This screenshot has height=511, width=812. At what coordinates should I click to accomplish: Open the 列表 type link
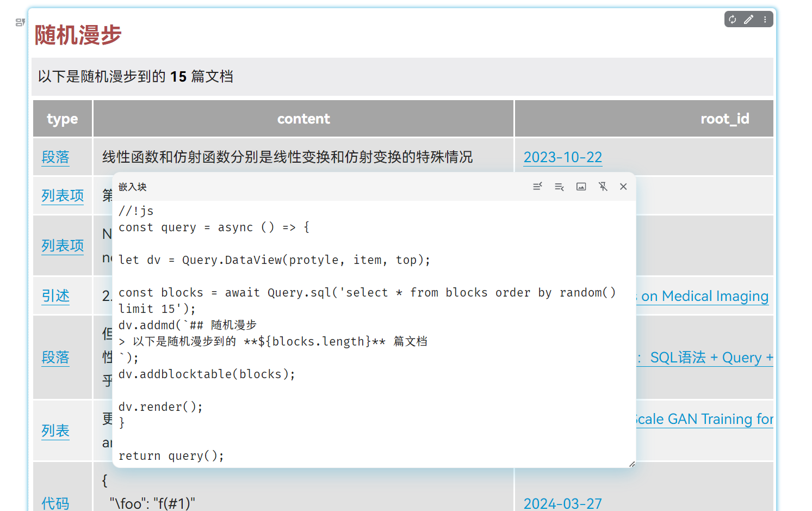tap(55, 430)
